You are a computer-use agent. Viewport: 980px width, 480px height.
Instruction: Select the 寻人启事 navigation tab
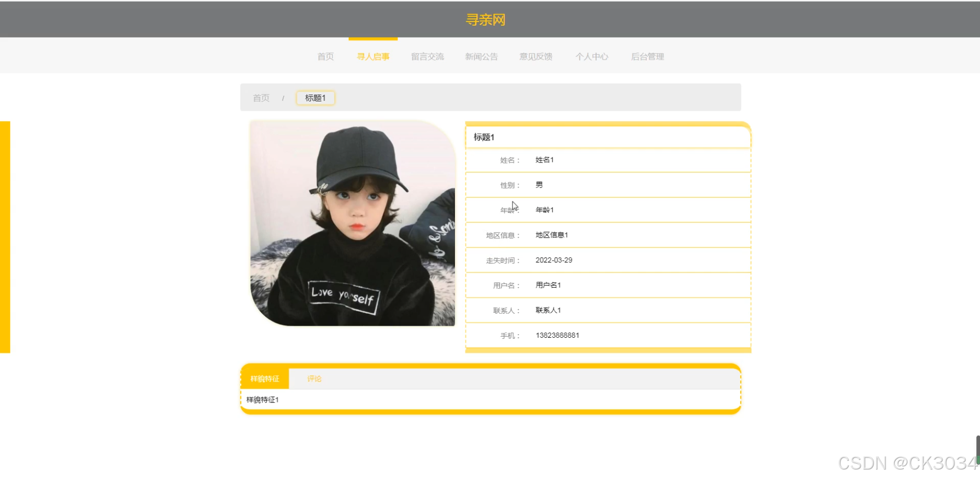tap(373, 56)
